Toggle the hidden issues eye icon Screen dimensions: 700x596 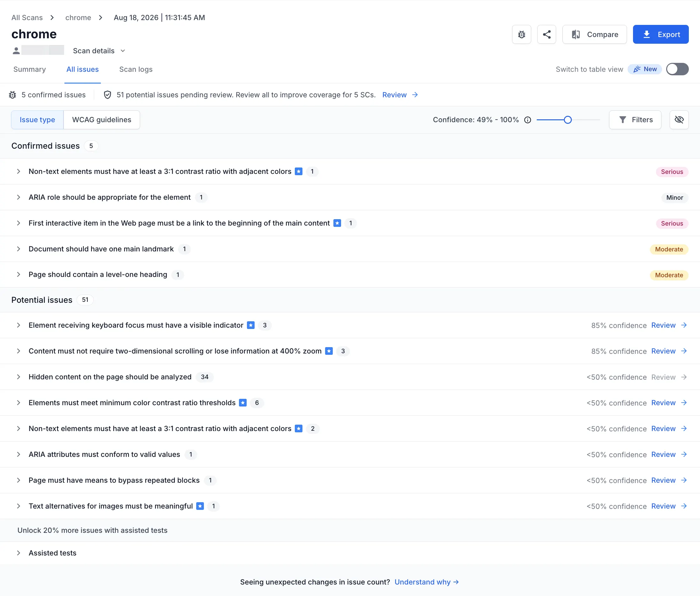tap(679, 120)
